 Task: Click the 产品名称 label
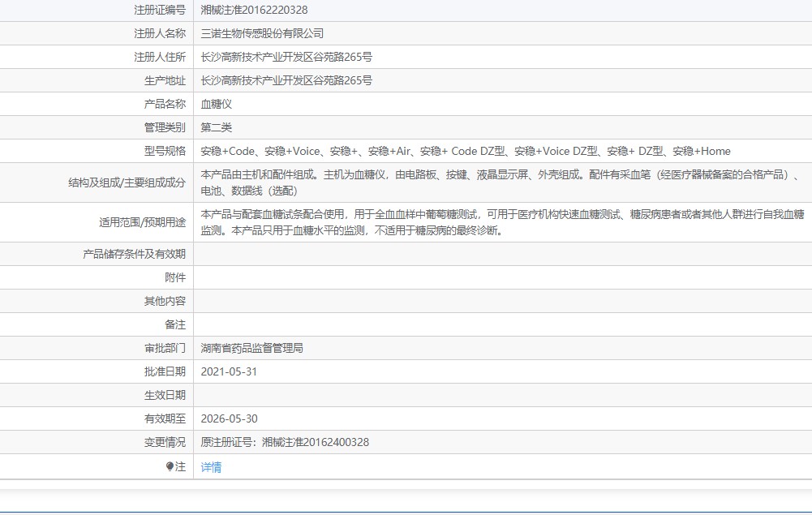165,104
